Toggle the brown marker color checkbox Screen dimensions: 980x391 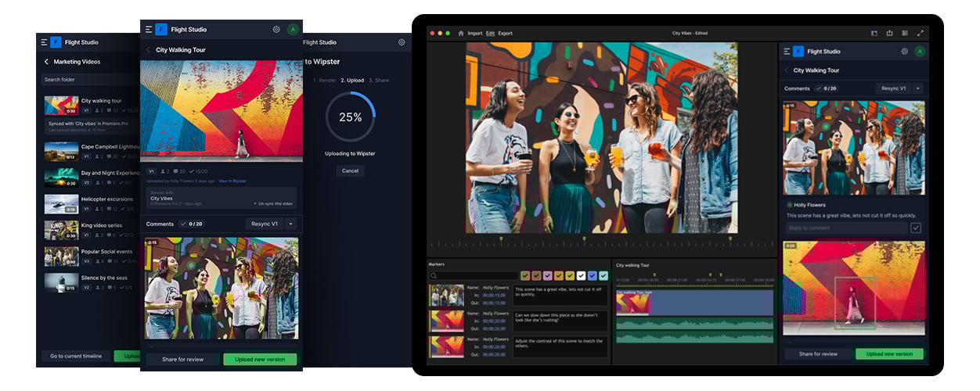(x=536, y=276)
